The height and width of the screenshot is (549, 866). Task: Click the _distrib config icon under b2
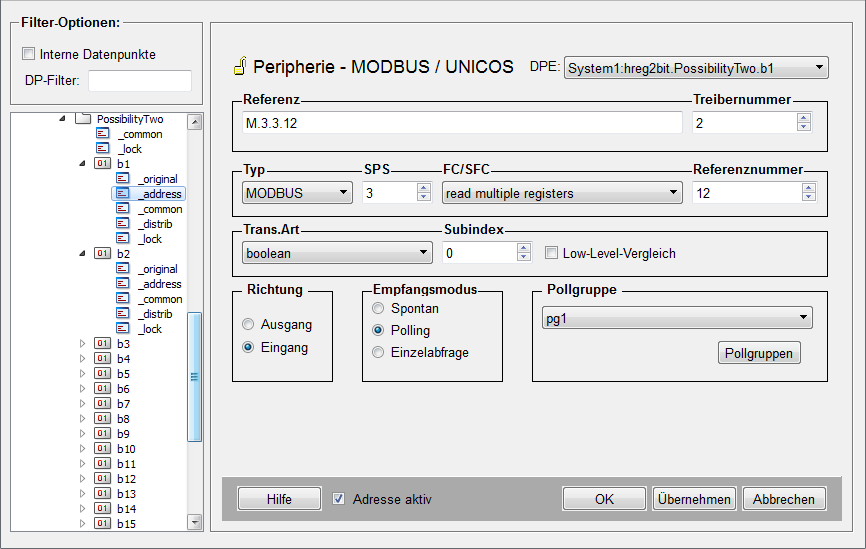coord(123,314)
